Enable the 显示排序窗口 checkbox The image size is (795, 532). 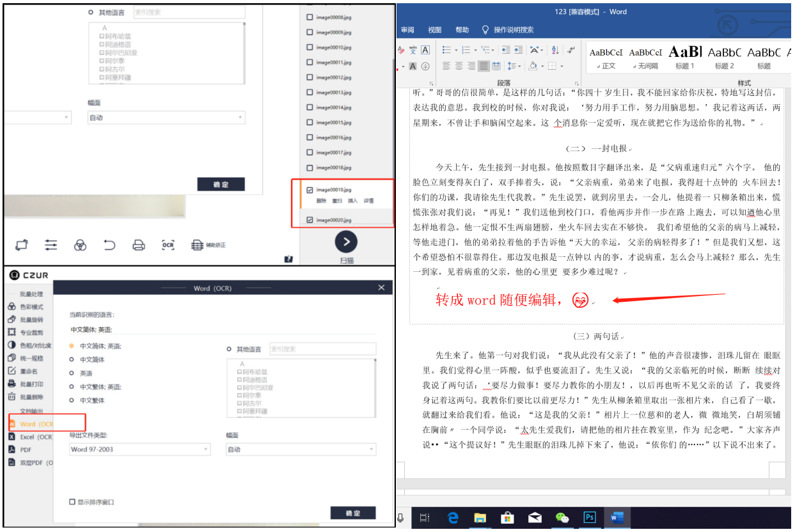click(72, 502)
